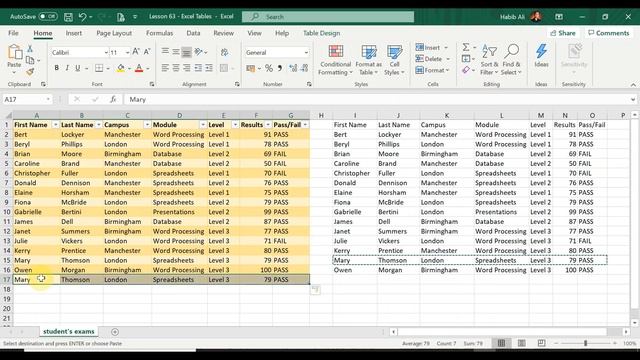Open the Last Name filter dropdown
The width and height of the screenshot is (640, 360).
98,125
